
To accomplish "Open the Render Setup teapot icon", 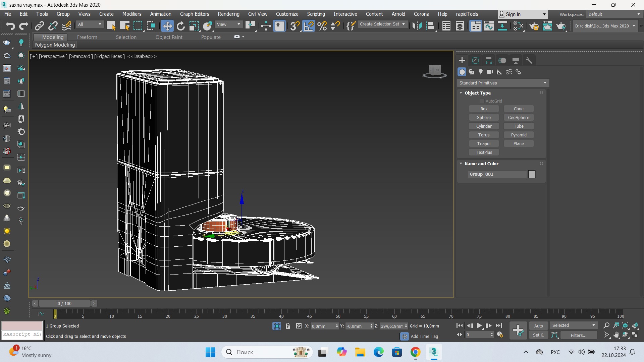I will pos(534,26).
